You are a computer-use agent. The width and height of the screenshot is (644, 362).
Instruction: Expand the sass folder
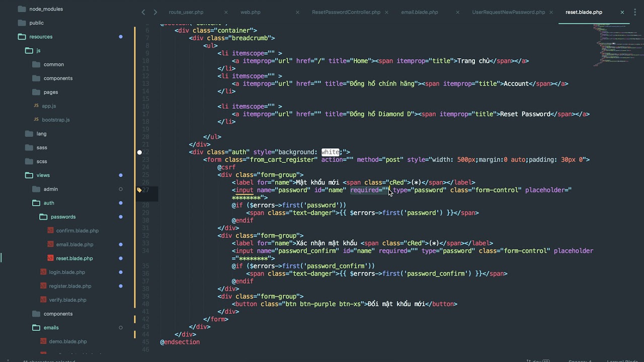tap(29, 147)
